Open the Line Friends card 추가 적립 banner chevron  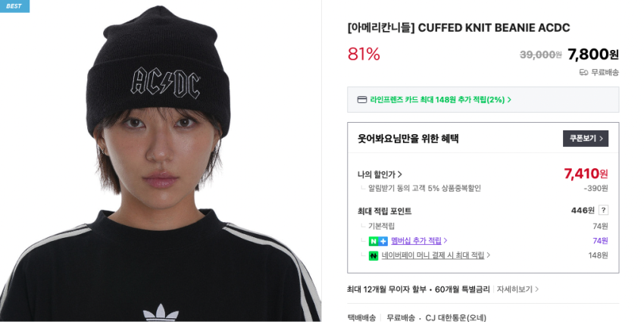tap(509, 100)
